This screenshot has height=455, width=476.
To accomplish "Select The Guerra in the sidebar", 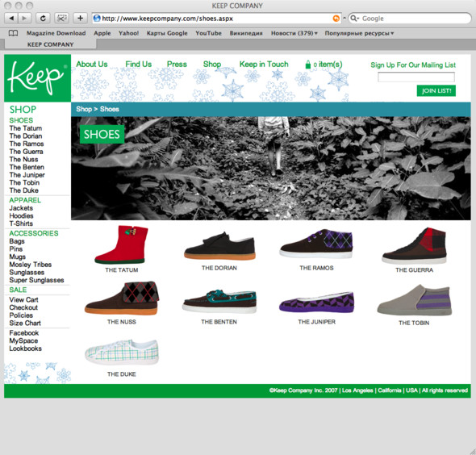I will [x=26, y=152].
